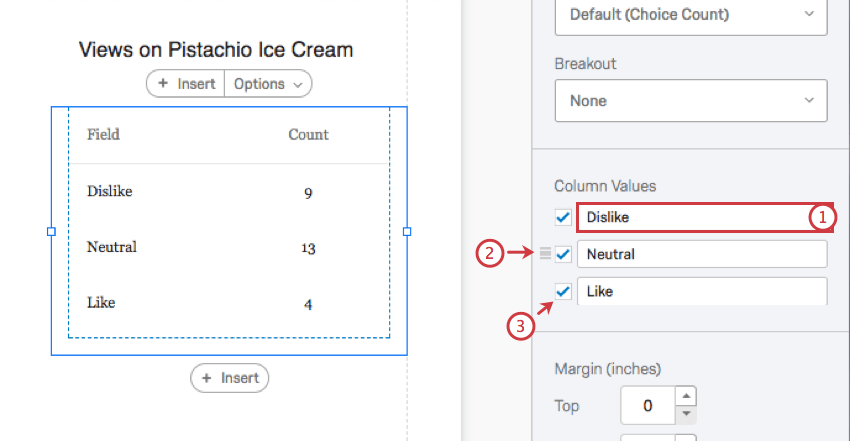The image size is (850, 441).
Task: Click the Top margin value field
Action: pos(647,406)
